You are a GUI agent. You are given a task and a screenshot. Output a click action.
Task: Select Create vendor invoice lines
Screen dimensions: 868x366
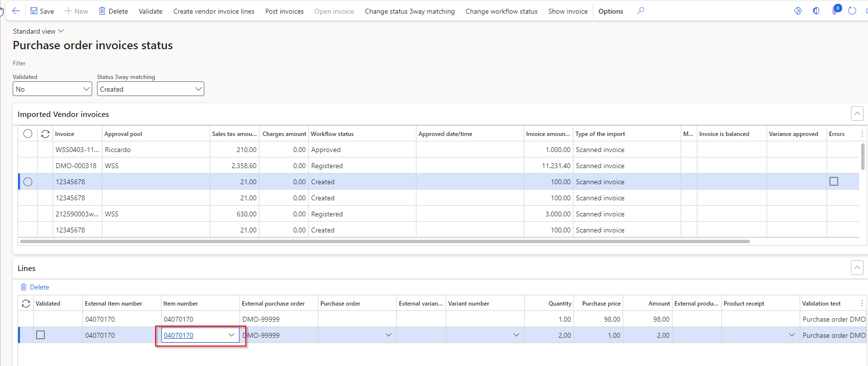click(214, 11)
